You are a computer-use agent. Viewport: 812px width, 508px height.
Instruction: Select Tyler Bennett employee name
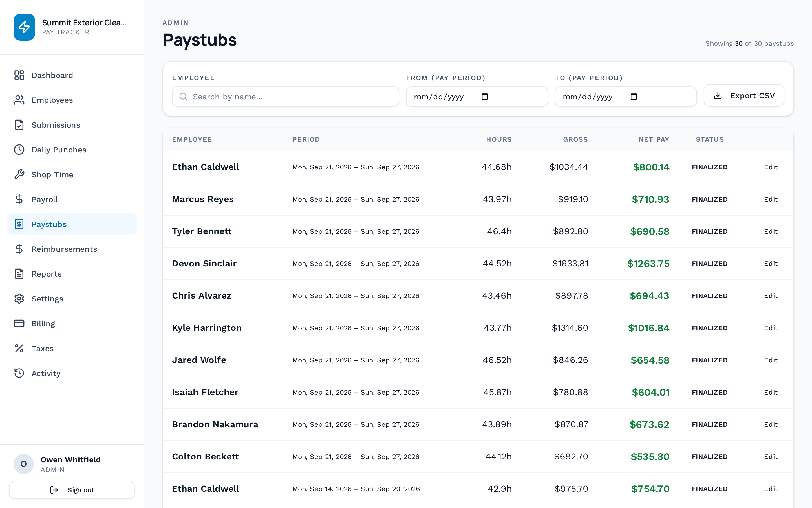click(x=202, y=231)
